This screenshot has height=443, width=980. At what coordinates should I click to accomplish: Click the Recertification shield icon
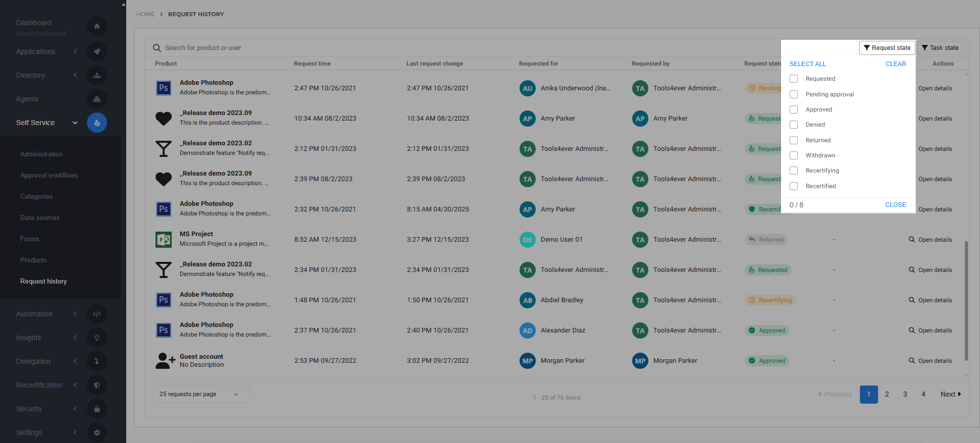pos(97,385)
